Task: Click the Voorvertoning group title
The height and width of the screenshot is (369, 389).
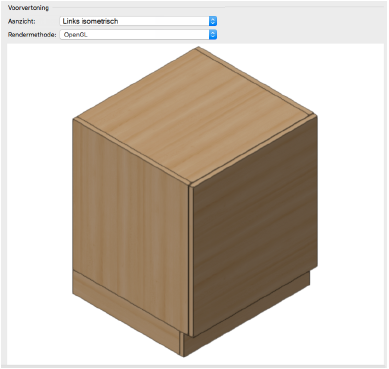Action: pyautogui.click(x=28, y=7)
